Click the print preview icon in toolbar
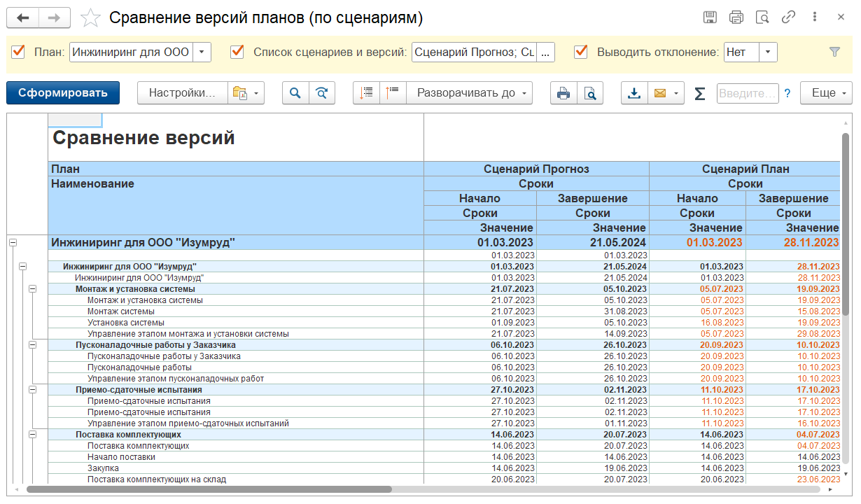 (x=590, y=93)
